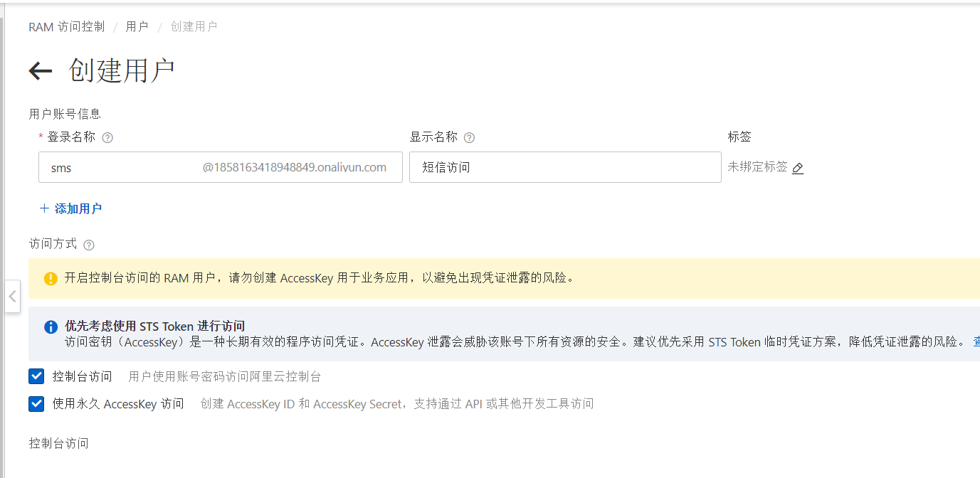Click the yellow warning icon in the banner
This screenshot has height=478, width=980.
(51, 278)
